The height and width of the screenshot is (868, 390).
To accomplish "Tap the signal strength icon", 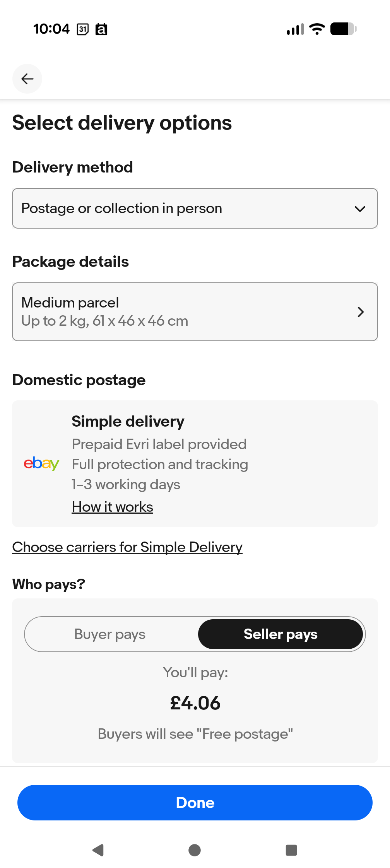I will coord(295,29).
